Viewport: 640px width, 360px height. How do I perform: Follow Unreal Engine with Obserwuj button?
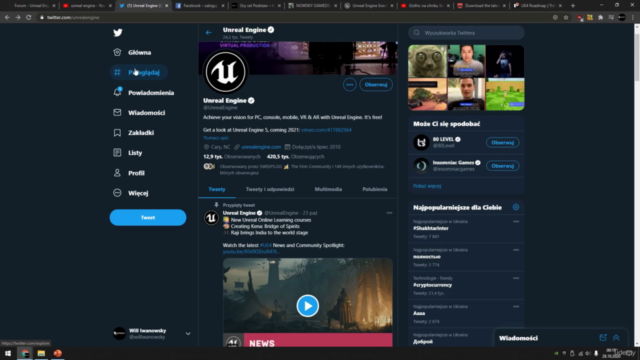(x=376, y=84)
